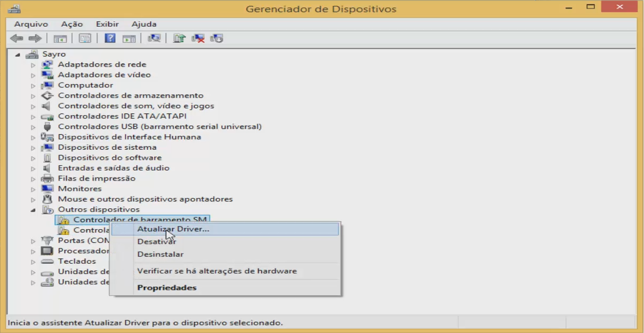Click the Back arrow in the toolbar

coord(17,38)
